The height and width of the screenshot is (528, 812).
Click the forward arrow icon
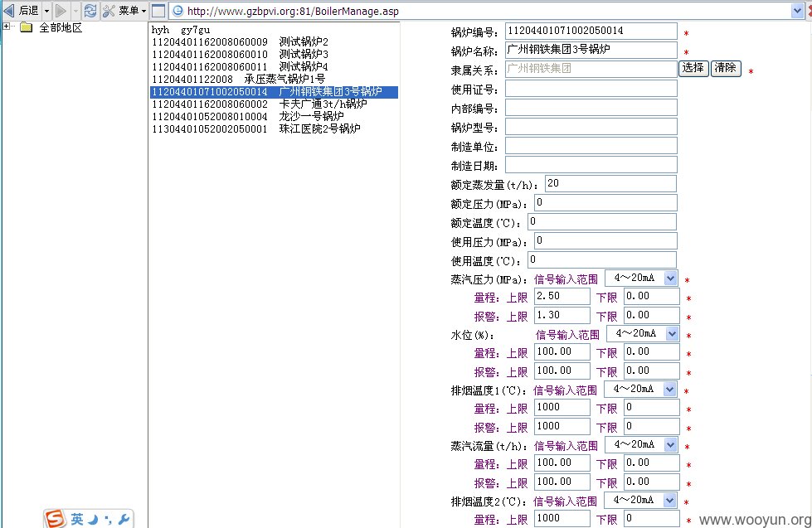(x=61, y=10)
